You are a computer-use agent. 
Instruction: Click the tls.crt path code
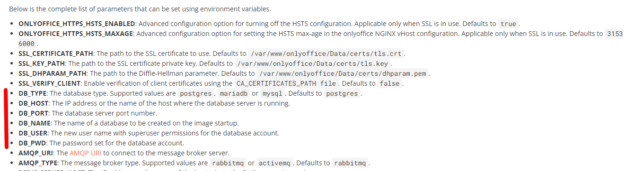click(326, 54)
